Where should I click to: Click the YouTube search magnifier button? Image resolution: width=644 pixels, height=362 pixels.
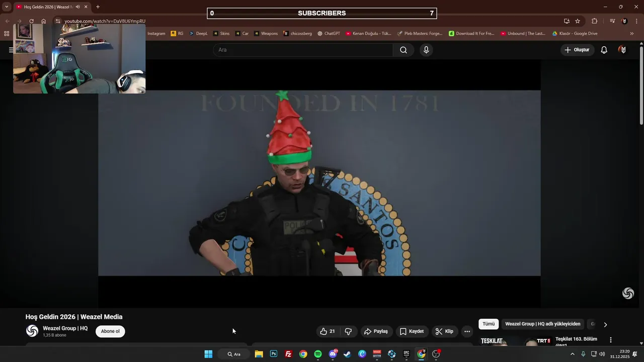(x=404, y=50)
